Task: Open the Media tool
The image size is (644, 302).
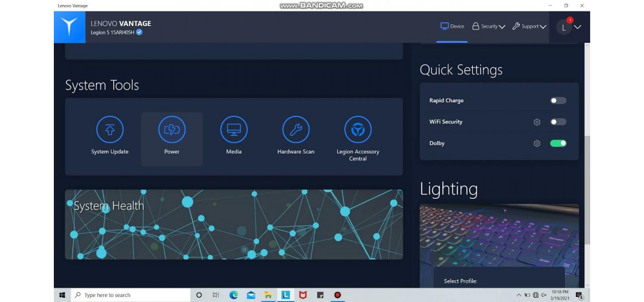Action: click(x=234, y=136)
